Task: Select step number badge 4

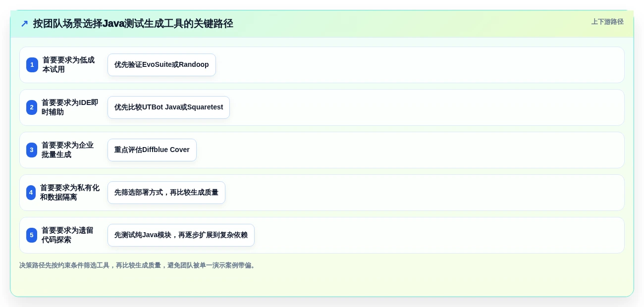Action: pyautogui.click(x=31, y=193)
